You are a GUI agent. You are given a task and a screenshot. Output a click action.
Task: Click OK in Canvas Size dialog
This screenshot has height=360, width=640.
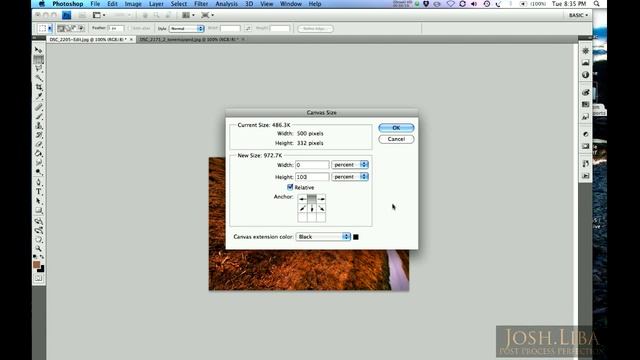click(x=396, y=128)
